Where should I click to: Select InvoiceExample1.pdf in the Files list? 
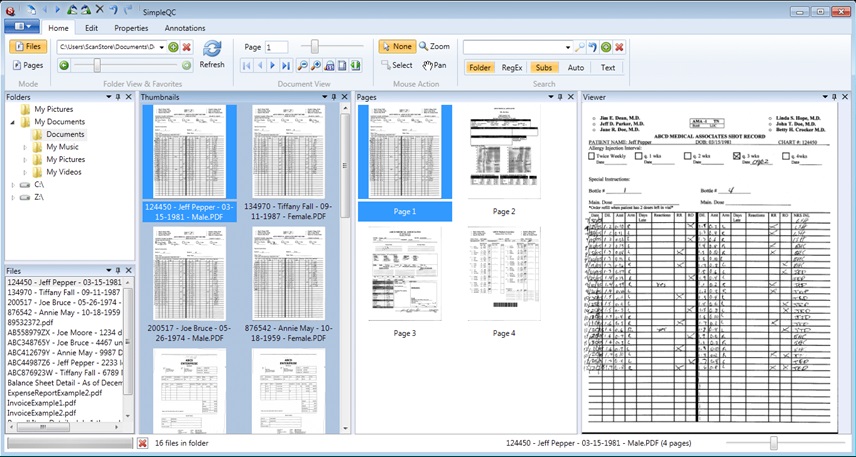pos(41,403)
